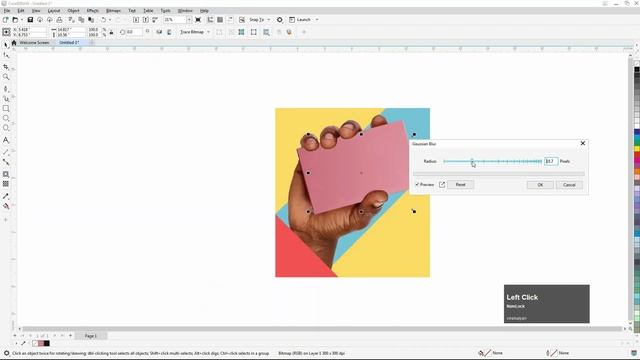Screen dimensions: 640x360
Task: Click the object width input field
Action: click(70, 29)
